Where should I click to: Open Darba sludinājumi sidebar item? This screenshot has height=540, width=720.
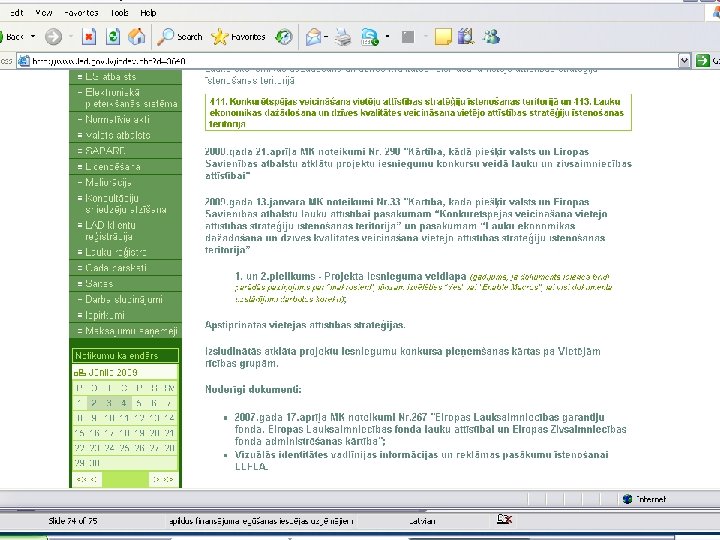point(125,299)
